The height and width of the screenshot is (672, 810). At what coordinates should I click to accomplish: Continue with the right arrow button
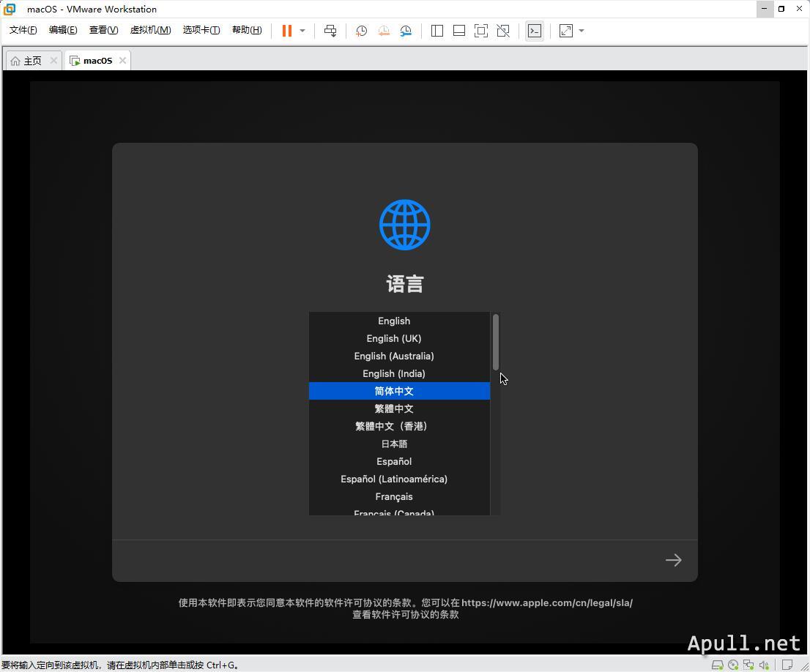(673, 560)
